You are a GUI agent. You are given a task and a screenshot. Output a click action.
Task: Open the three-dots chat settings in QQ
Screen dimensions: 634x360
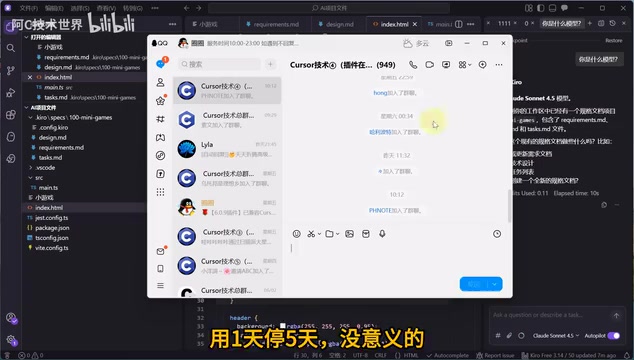coord(499,65)
